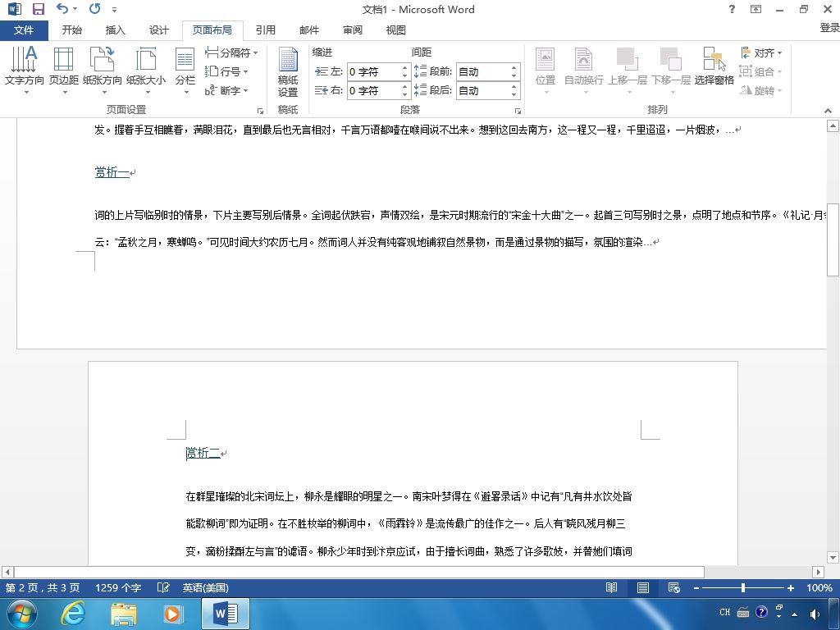Click the Redo icon in quick access toolbar
This screenshot has width=840, height=630.
click(95, 8)
